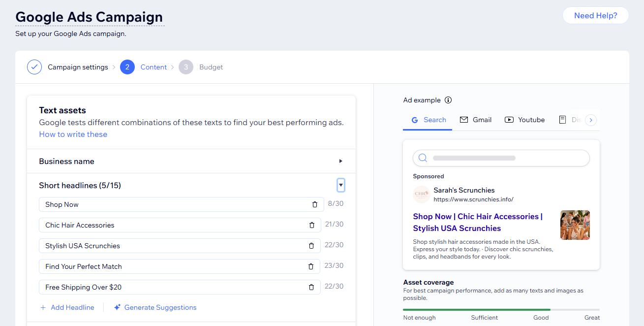Edit the 'Stylish USA Scrunchies' headline field

[179, 246]
